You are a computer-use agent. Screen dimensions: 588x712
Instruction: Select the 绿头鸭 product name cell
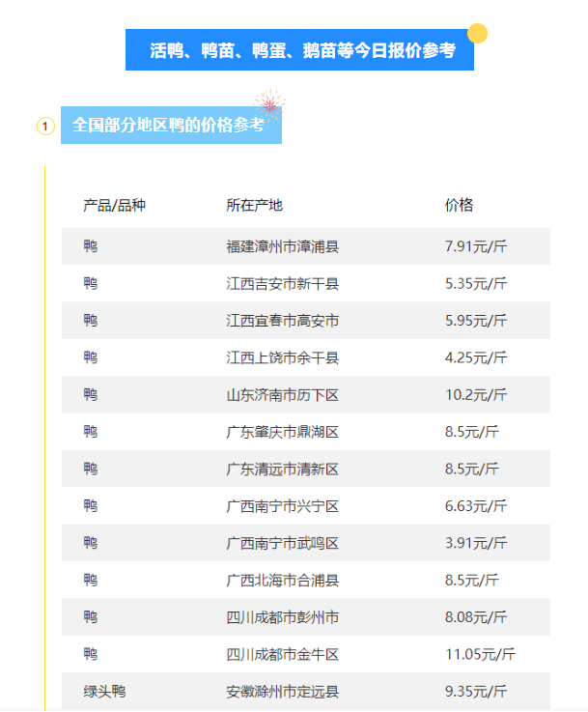click(x=104, y=692)
